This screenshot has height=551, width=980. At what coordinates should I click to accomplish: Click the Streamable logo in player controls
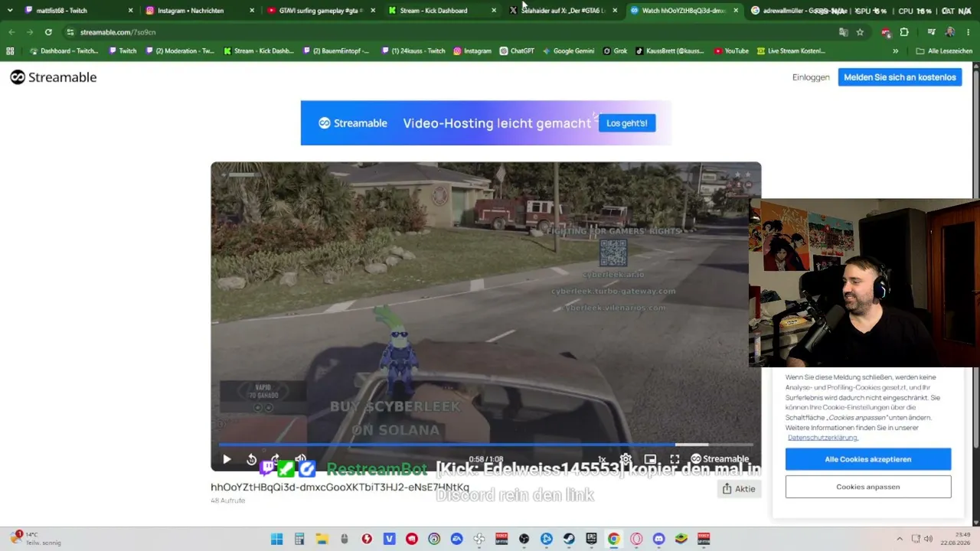(x=720, y=459)
